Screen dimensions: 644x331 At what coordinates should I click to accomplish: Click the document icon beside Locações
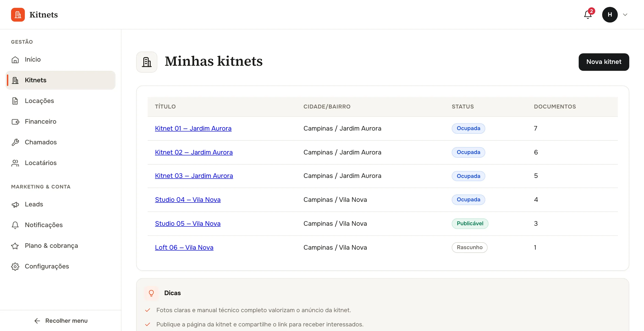click(x=15, y=101)
